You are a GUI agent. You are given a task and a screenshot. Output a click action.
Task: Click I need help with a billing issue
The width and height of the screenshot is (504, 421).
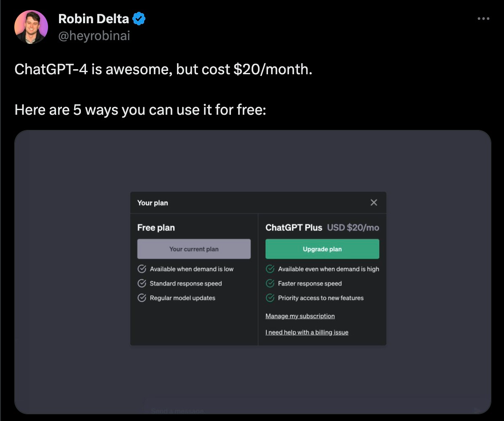click(307, 332)
